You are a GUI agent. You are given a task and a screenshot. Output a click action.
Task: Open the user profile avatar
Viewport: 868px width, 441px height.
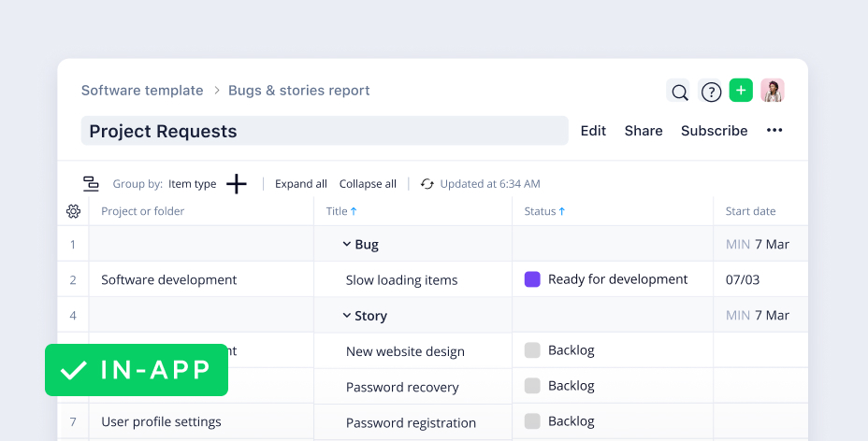click(772, 91)
